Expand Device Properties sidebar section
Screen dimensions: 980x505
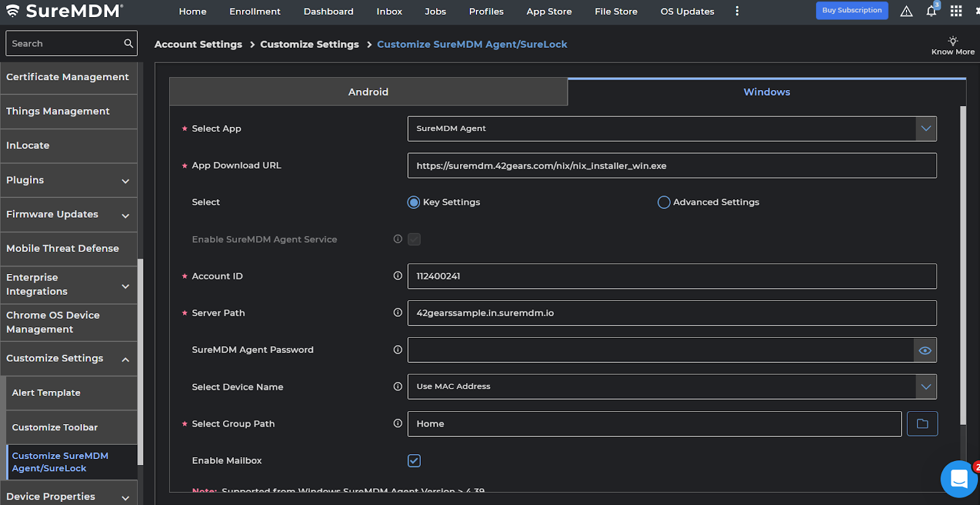[x=69, y=494]
